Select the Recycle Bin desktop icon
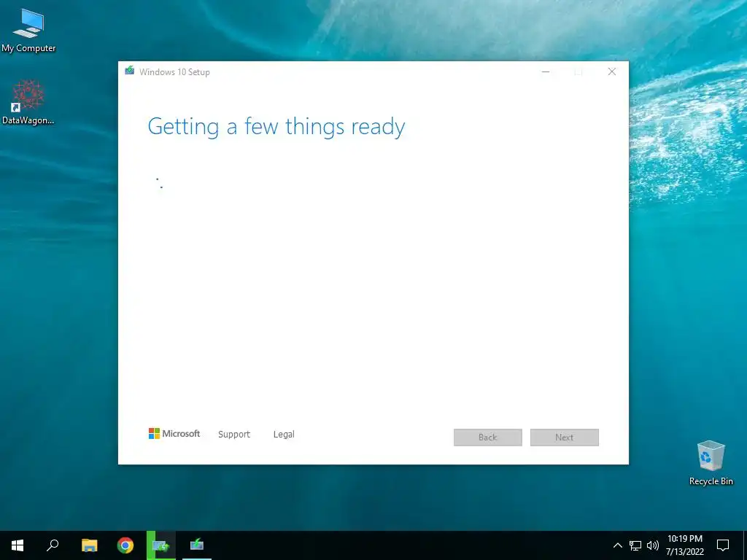747x560 pixels. 711,463
